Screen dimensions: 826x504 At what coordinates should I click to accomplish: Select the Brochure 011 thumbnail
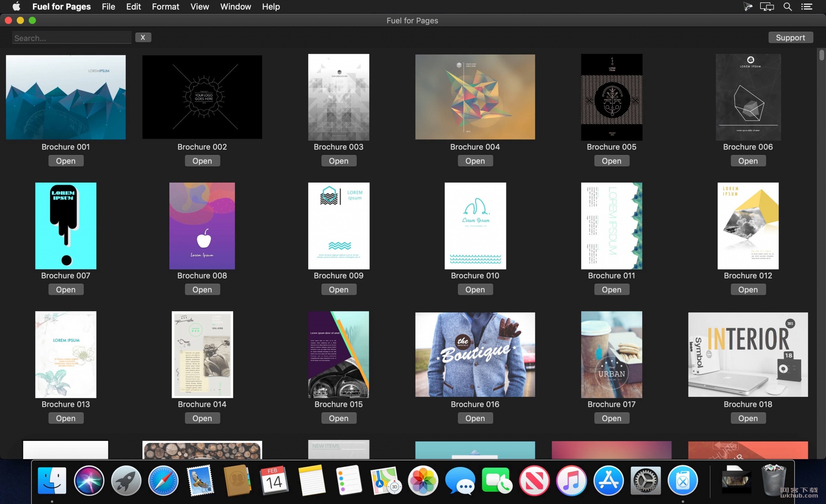tap(611, 226)
